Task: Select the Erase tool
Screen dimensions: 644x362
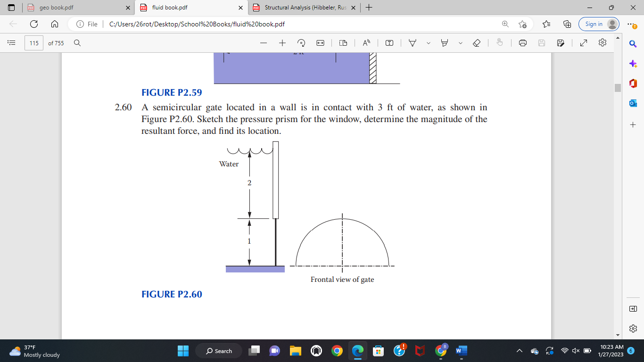Action: click(x=477, y=42)
